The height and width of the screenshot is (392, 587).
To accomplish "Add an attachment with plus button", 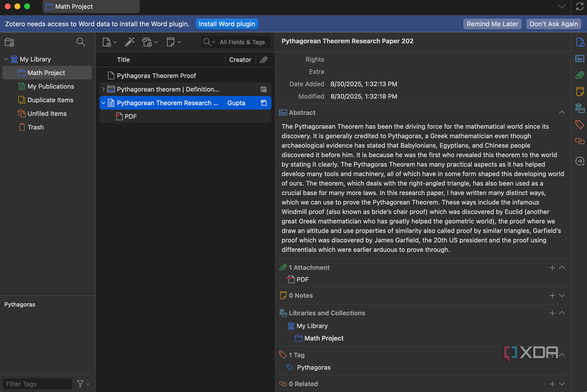I will (x=552, y=268).
